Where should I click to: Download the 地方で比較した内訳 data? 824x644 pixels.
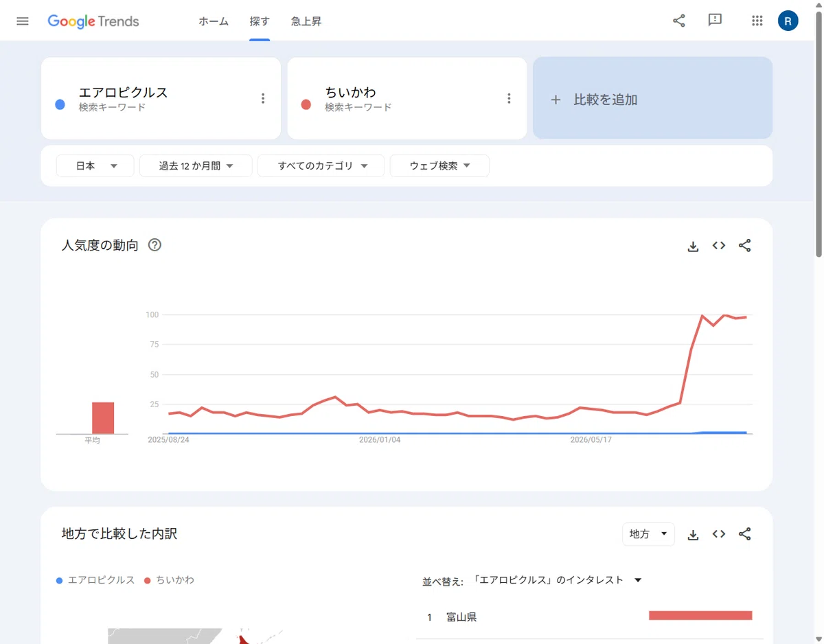point(693,534)
